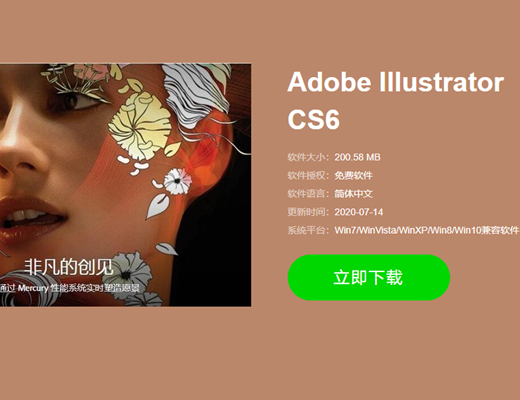Select the 简体中文 language value
Viewport: 520px width, 400px height.
[x=354, y=194]
